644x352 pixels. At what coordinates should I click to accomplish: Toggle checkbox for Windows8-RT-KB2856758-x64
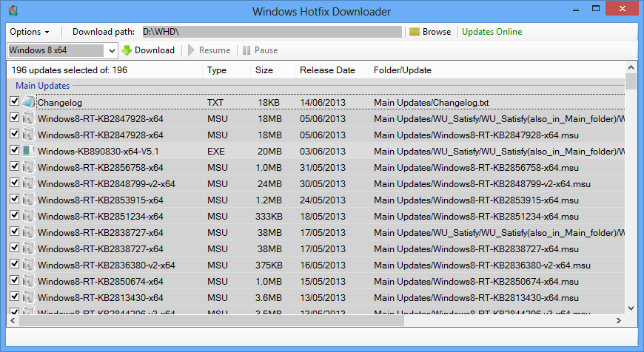click(x=14, y=166)
